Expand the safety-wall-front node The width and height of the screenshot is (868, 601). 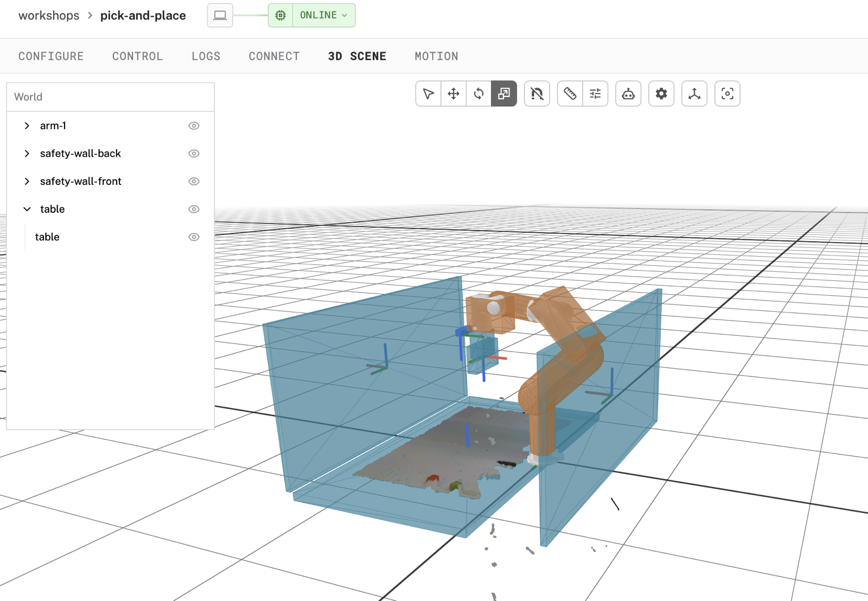(27, 181)
